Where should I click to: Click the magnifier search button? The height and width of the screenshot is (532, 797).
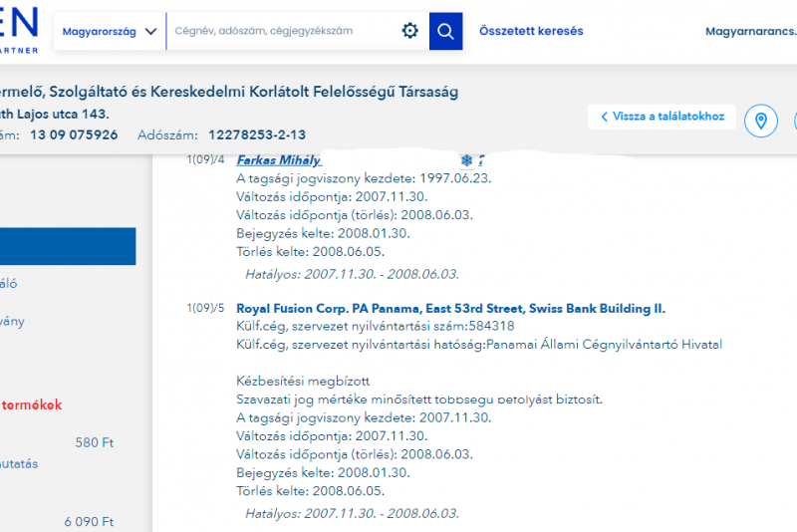445,31
